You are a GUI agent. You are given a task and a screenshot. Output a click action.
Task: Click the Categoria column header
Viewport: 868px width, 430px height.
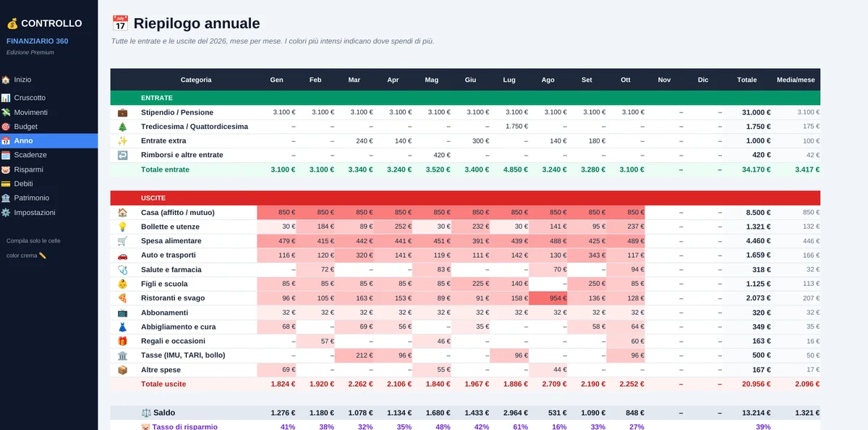click(x=196, y=80)
